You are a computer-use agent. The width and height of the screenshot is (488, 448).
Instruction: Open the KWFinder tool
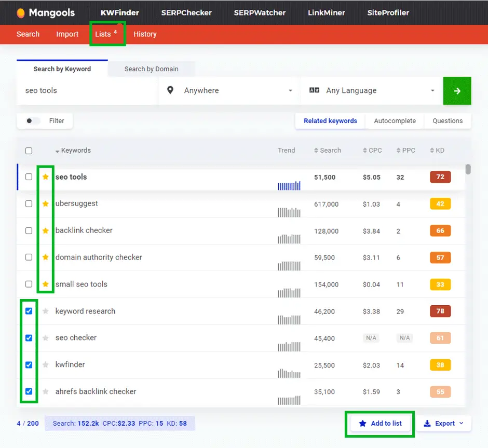pos(120,13)
